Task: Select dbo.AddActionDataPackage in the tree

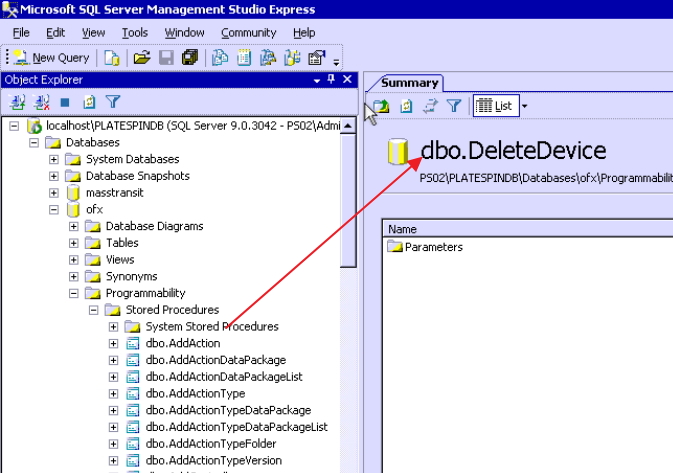Action: [x=215, y=360]
